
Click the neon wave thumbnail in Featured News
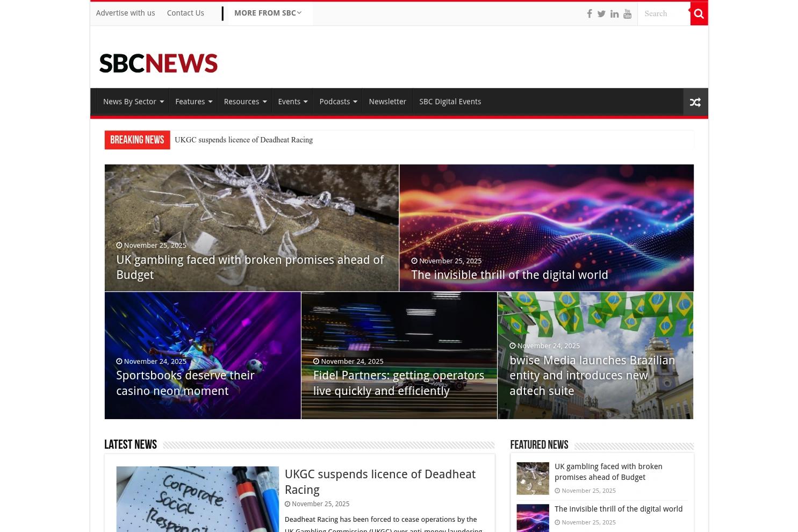[x=533, y=518]
